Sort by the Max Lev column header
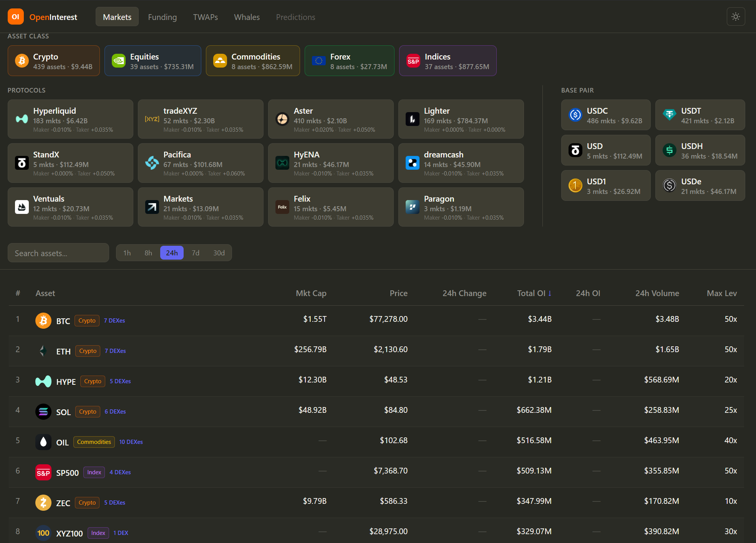756x543 pixels. [x=722, y=293]
